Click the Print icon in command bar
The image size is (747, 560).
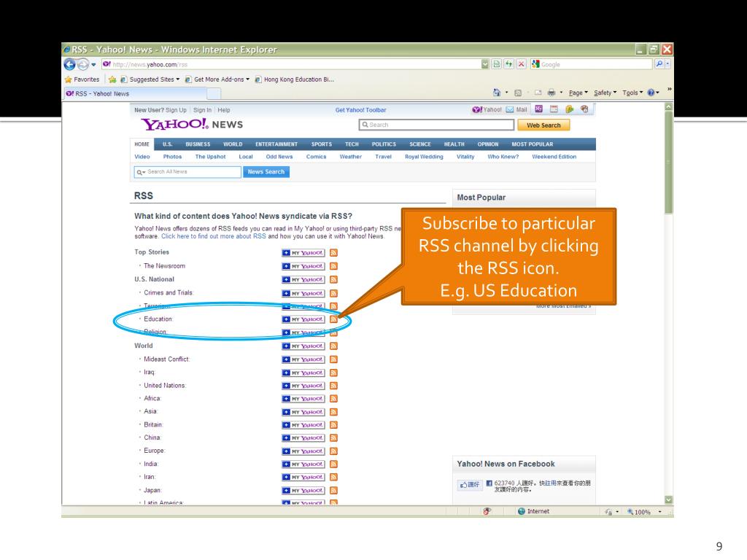click(551, 93)
